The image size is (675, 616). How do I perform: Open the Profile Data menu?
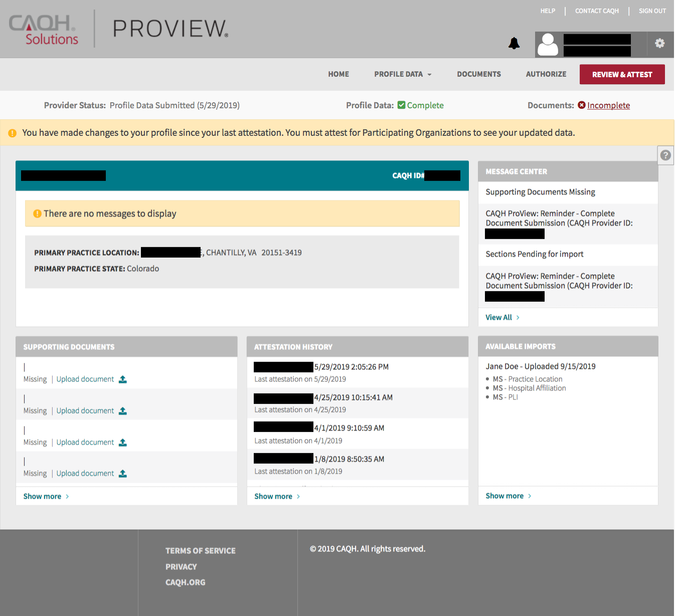click(403, 74)
